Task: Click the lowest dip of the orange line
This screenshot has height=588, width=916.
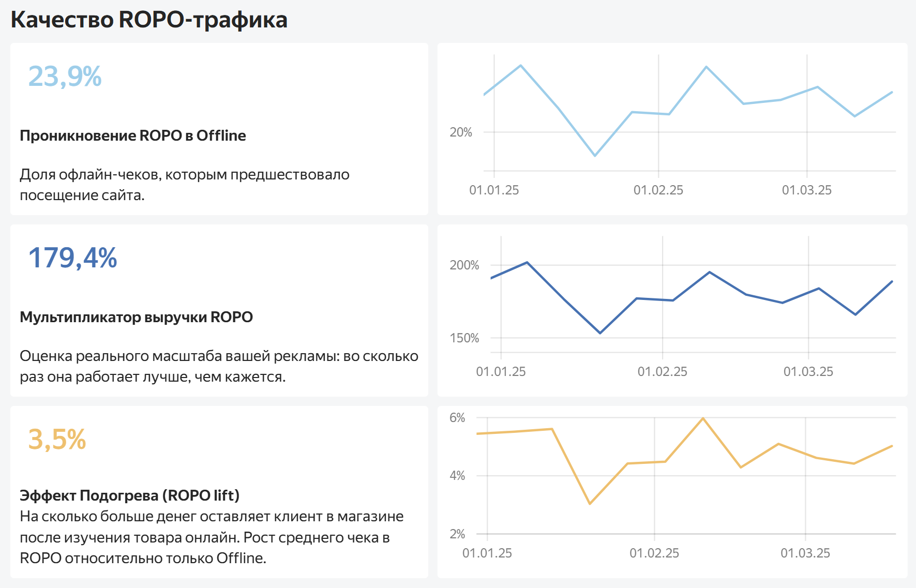Action: [590, 504]
